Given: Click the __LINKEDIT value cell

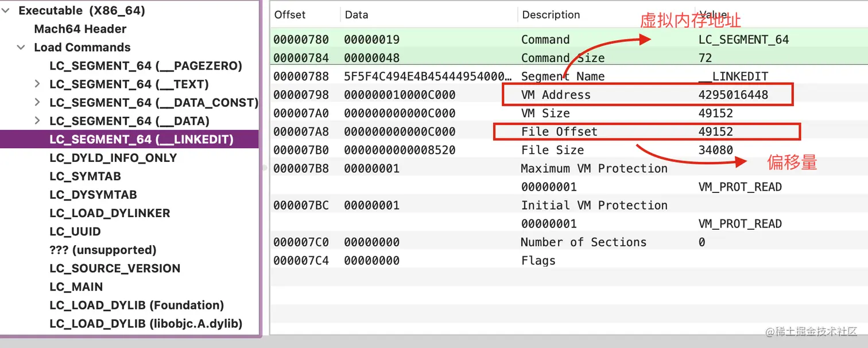Looking at the screenshot, I should point(733,76).
